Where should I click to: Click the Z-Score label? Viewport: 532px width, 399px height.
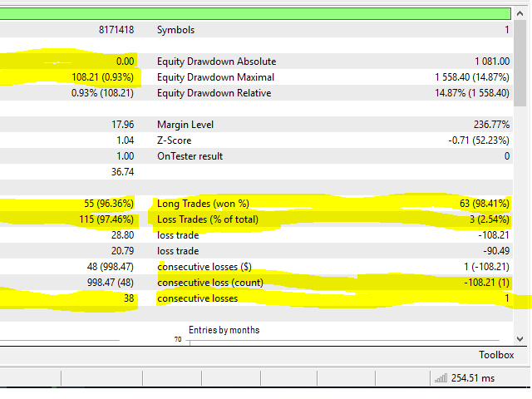(174, 140)
